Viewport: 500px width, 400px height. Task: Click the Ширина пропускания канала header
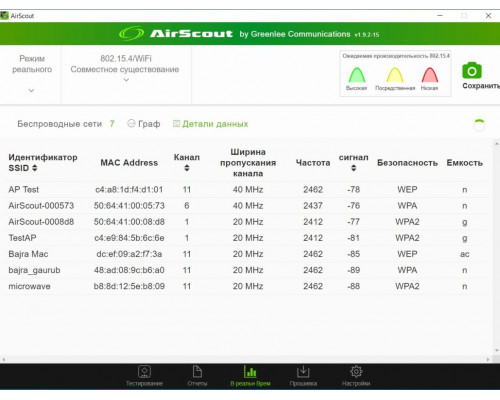(248, 163)
